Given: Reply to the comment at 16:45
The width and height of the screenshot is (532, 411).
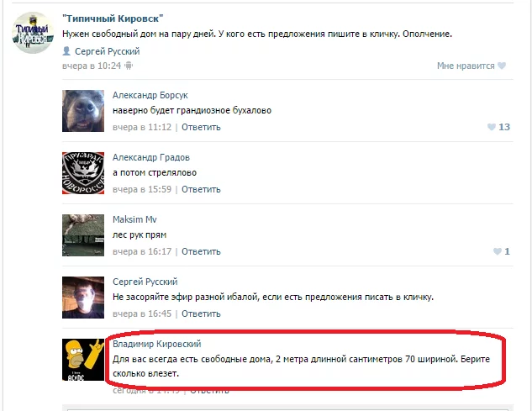Looking at the screenshot, I should click(201, 314).
